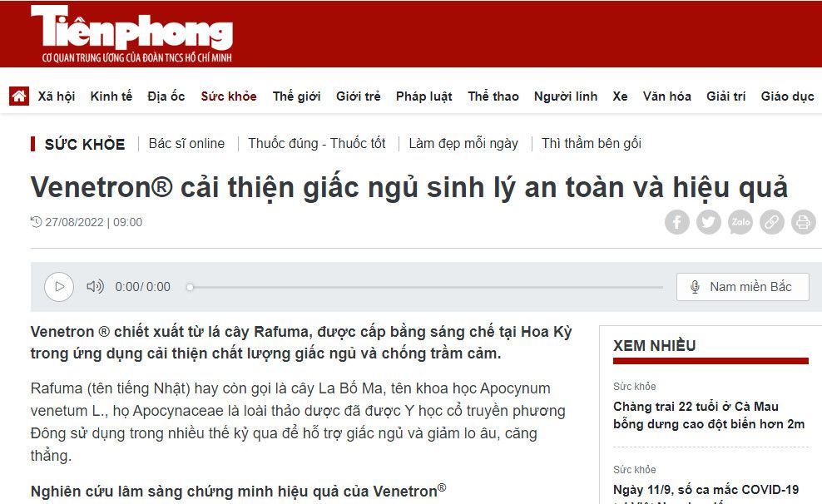Image resolution: width=822 pixels, height=504 pixels.
Task: Share article on Facebook icon
Action: click(x=676, y=222)
